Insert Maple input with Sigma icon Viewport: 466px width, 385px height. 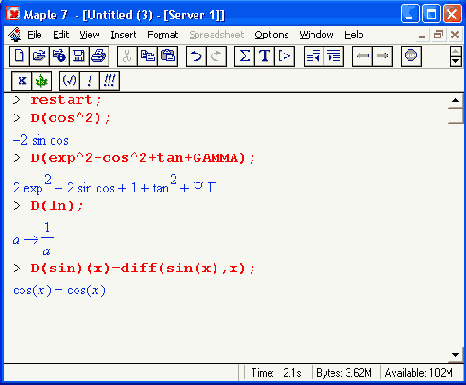244,56
